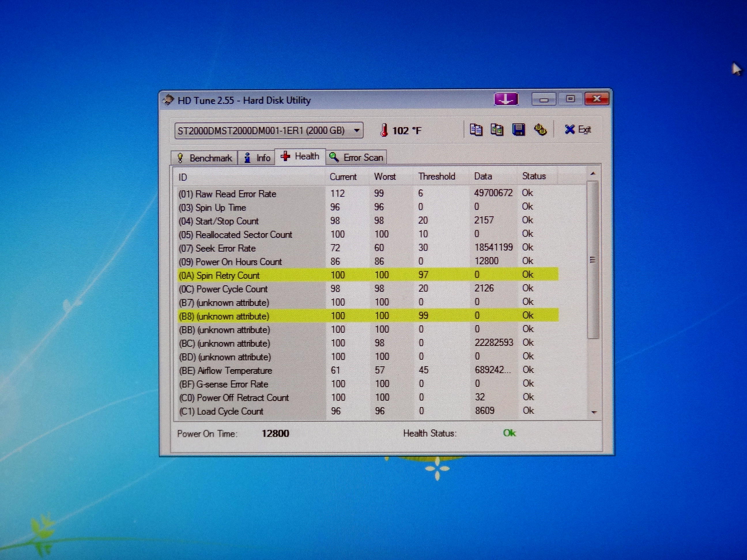
Task: Select the Health tab
Action: coord(300,156)
